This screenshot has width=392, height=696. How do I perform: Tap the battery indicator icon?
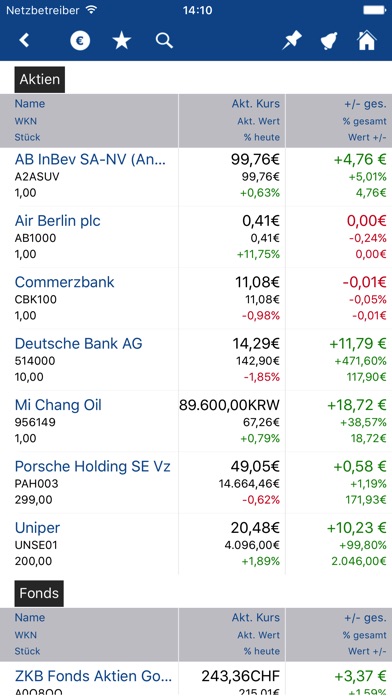pos(375,10)
